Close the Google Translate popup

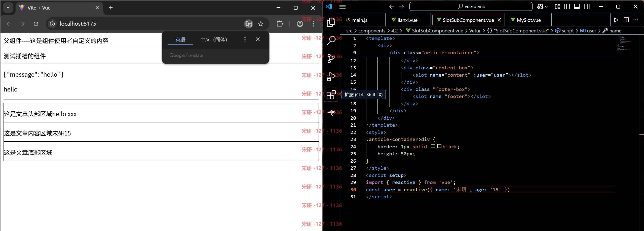coord(258,39)
